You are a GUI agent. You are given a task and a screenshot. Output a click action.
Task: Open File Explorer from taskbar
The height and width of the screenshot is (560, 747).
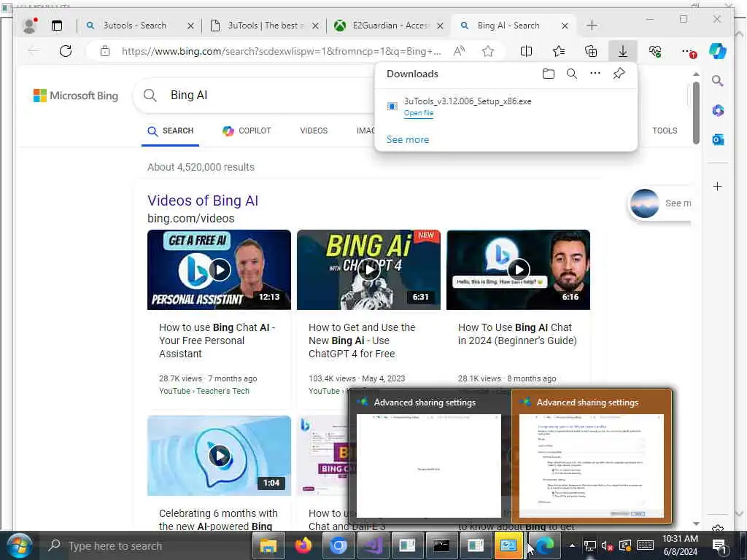pos(268,545)
